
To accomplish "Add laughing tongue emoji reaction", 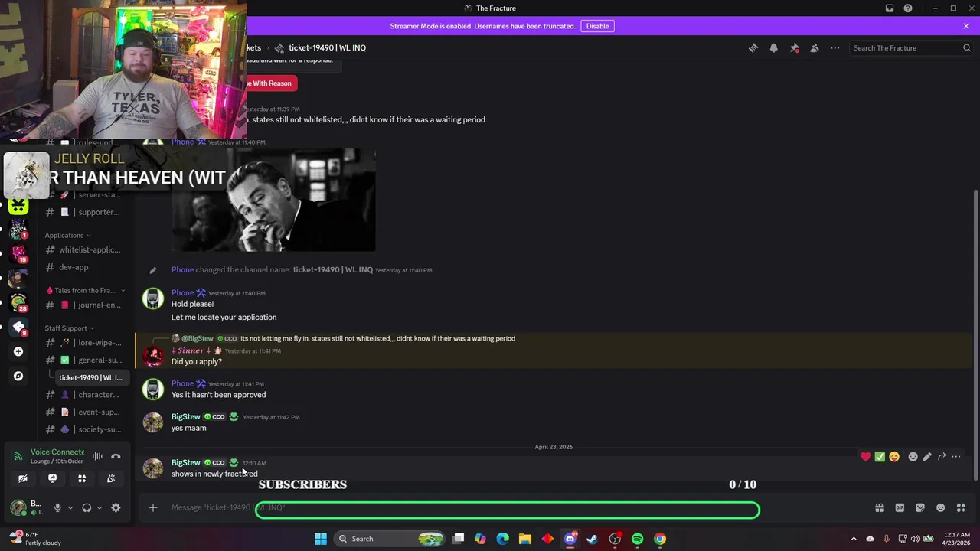I will point(894,457).
